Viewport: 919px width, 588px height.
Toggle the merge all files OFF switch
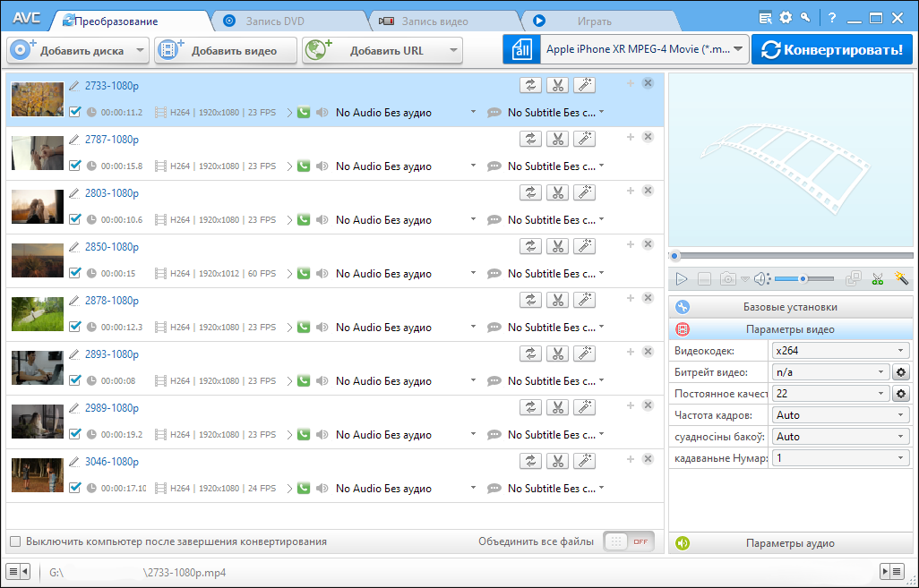pyautogui.click(x=629, y=541)
